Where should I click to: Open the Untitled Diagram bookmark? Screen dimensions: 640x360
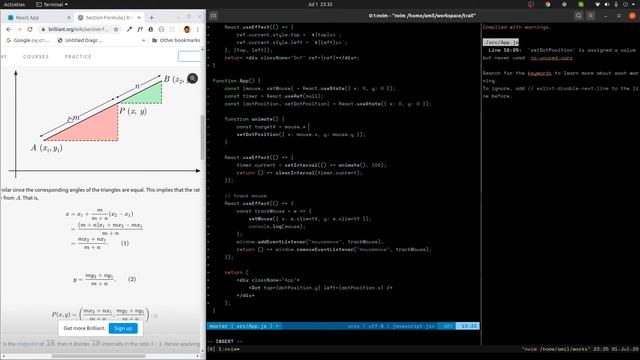pyautogui.click(x=80, y=40)
